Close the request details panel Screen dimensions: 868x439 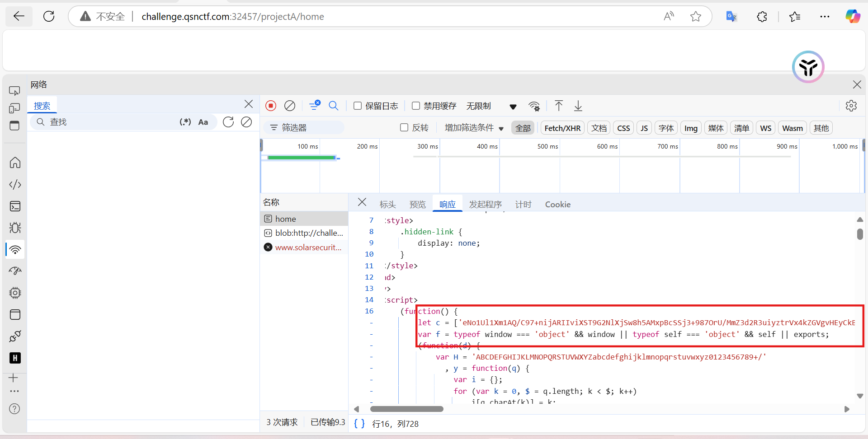click(x=362, y=202)
